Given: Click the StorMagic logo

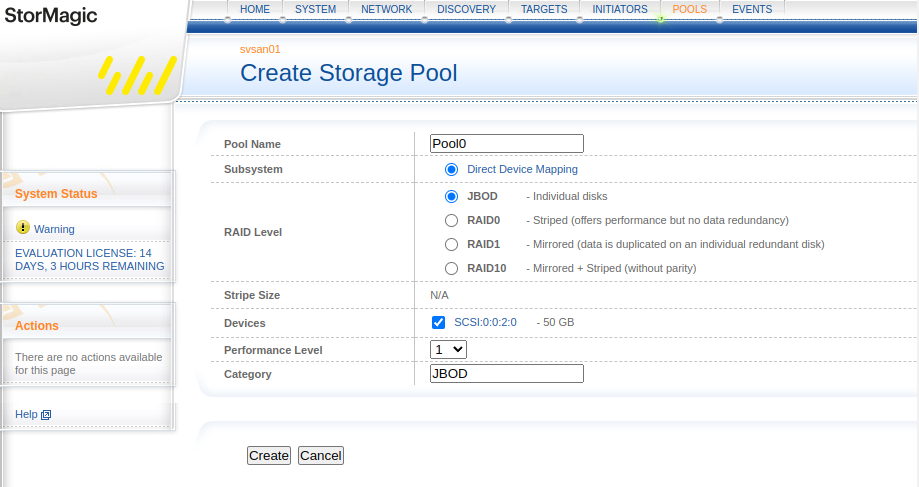Looking at the screenshot, I should click(x=50, y=16).
